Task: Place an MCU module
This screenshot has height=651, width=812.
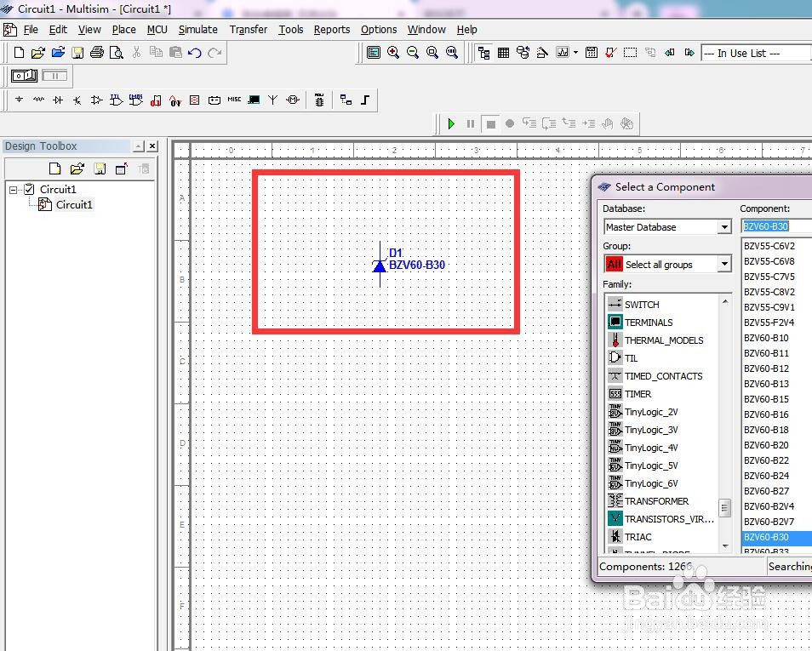Action: [319, 100]
